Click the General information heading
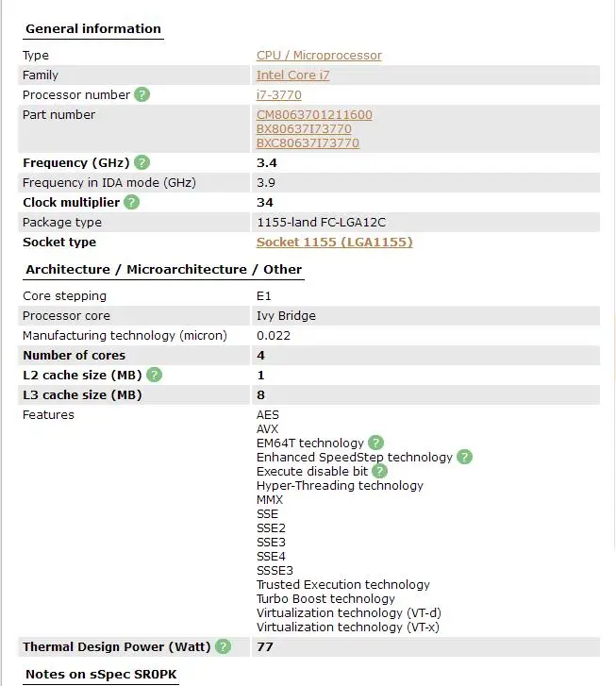 tap(93, 29)
